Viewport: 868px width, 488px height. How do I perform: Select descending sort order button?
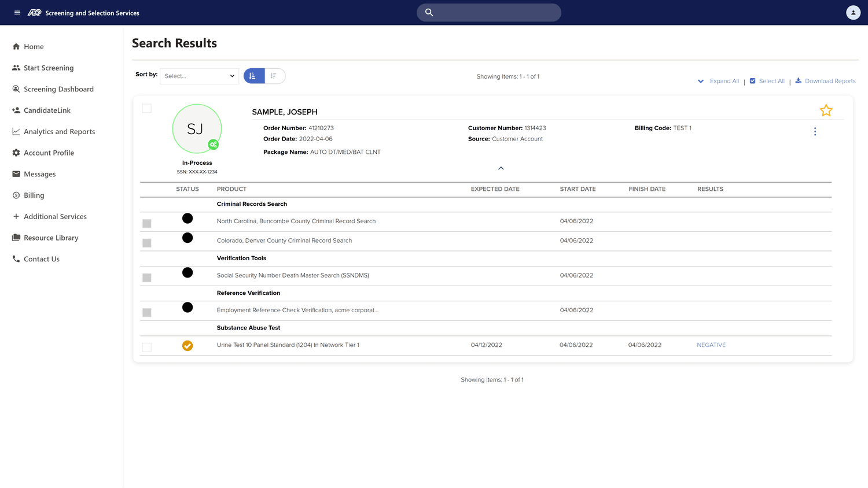pyautogui.click(x=275, y=76)
